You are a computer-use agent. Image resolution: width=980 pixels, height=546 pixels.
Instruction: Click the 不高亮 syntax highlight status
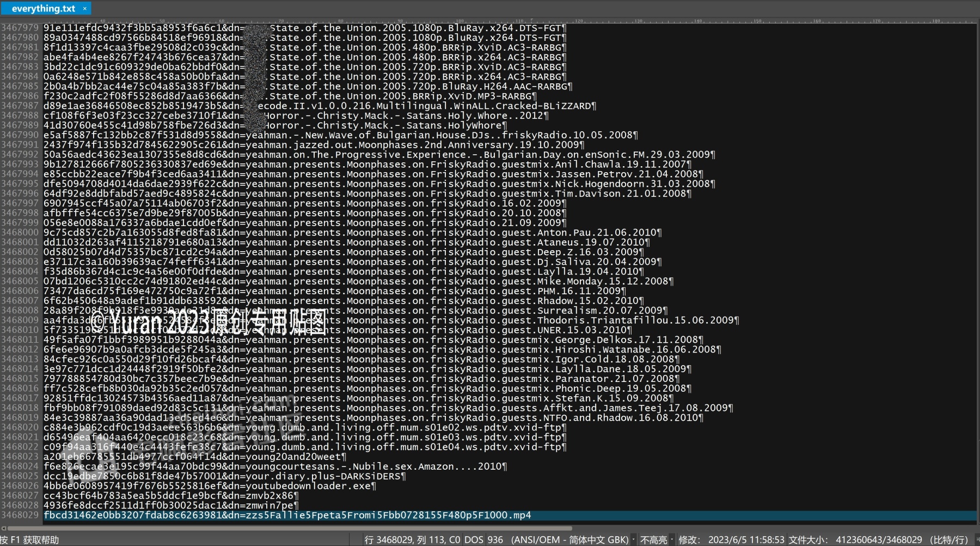(x=653, y=539)
